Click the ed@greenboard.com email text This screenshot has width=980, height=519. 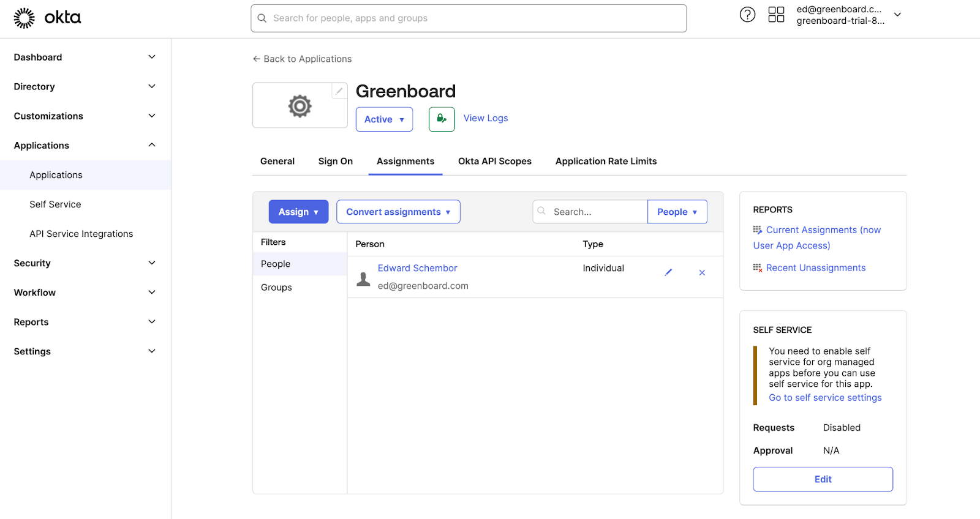(x=423, y=286)
